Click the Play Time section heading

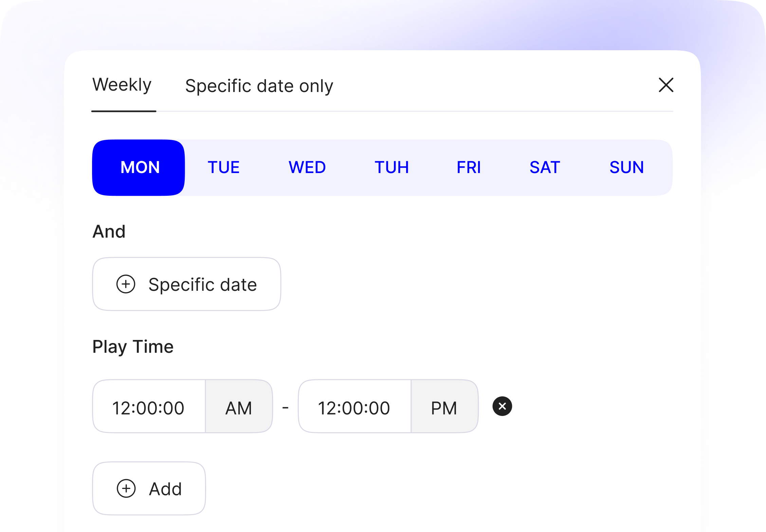pos(133,346)
